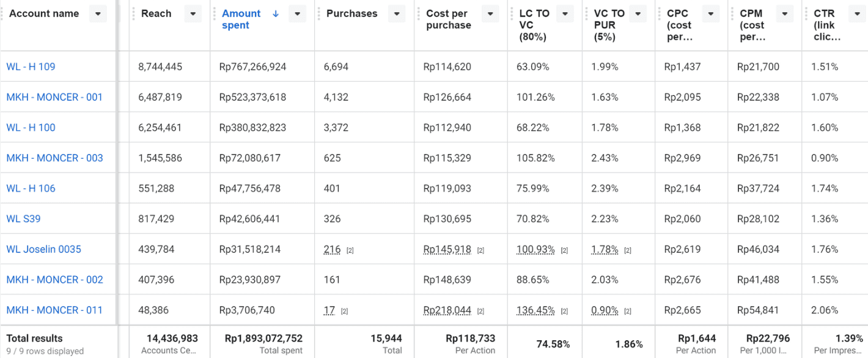This screenshot has width=868, height=358.
Task: Open the VC TO PUR column dropdown
Action: [639, 13]
